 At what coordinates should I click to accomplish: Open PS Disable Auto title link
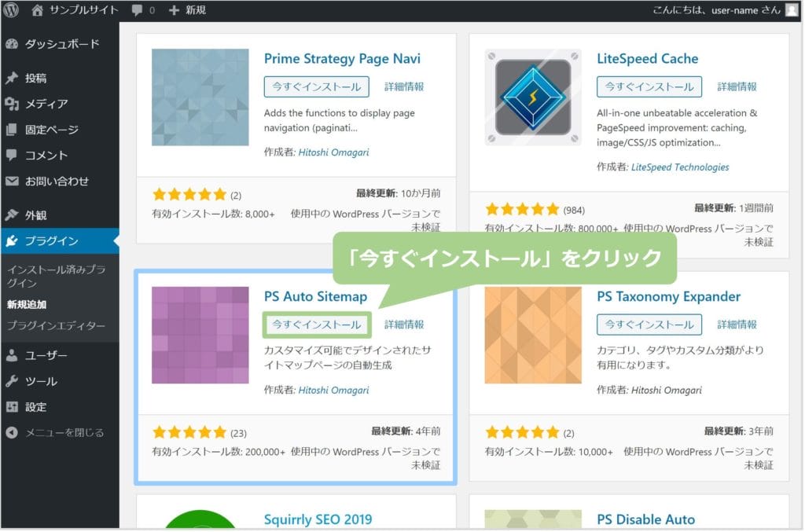point(646,519)
